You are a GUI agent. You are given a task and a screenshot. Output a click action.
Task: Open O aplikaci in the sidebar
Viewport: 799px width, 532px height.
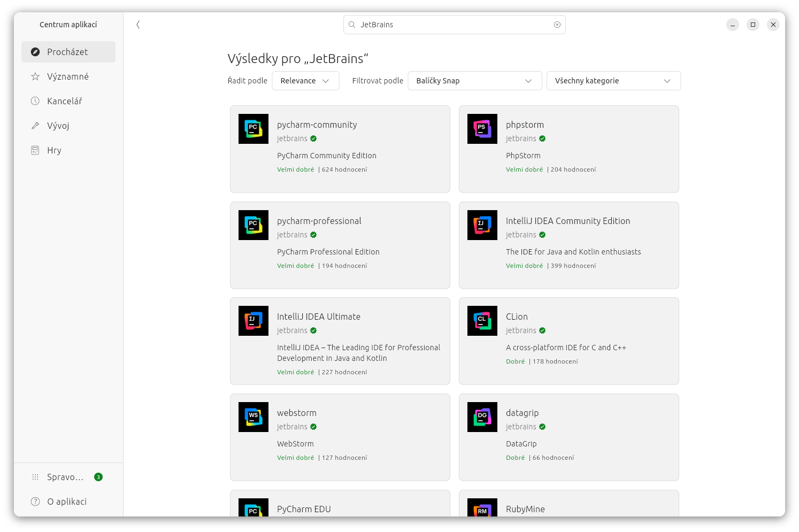(67, 502)
